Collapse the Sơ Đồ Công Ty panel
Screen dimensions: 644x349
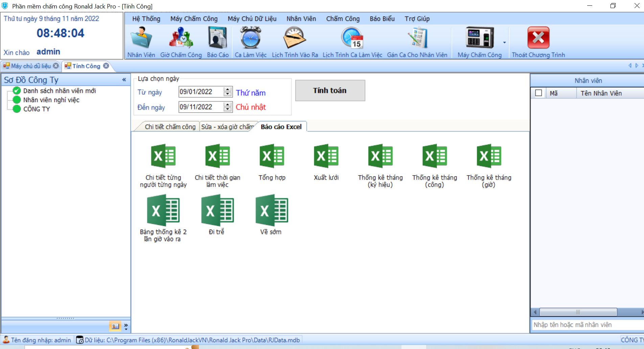click(124, 80)
